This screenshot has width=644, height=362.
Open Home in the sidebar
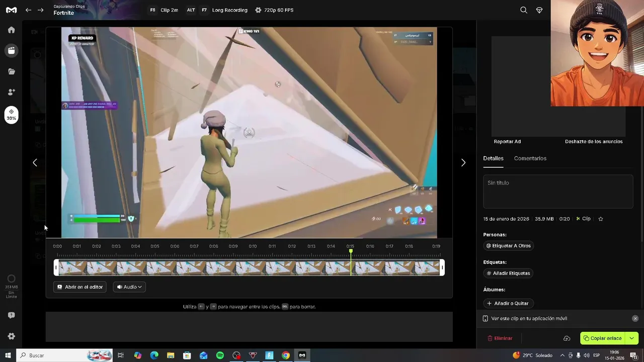tap(11, 30)
